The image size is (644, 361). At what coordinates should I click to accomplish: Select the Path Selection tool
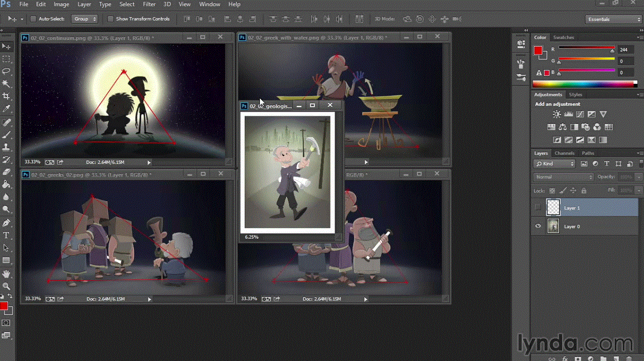click(x=7, y=248)
